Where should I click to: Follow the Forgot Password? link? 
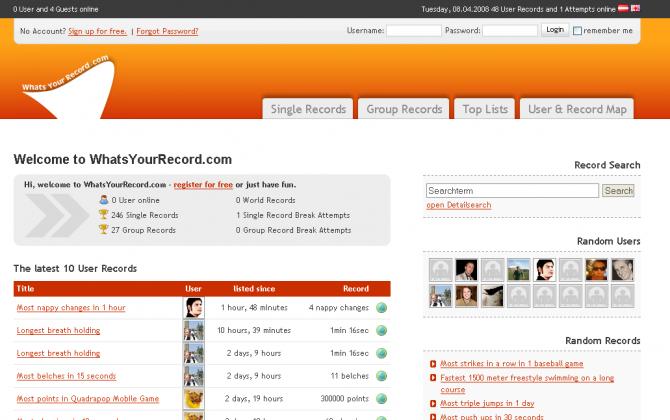(167, 31)
